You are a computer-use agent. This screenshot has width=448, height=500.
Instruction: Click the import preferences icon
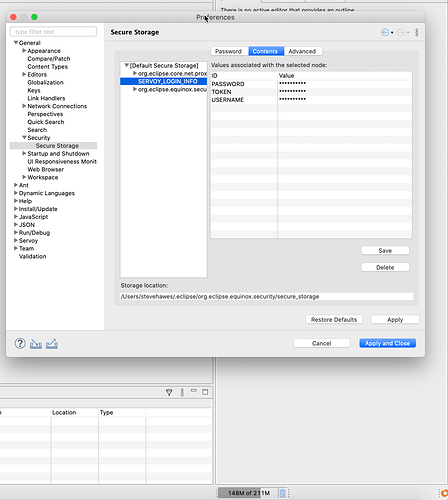(36, 344)
